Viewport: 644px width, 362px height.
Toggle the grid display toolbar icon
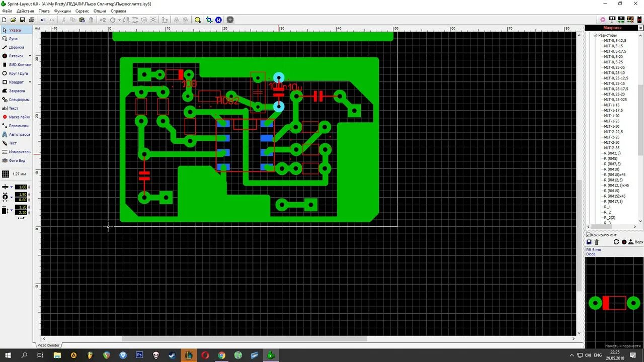point(230,20)
